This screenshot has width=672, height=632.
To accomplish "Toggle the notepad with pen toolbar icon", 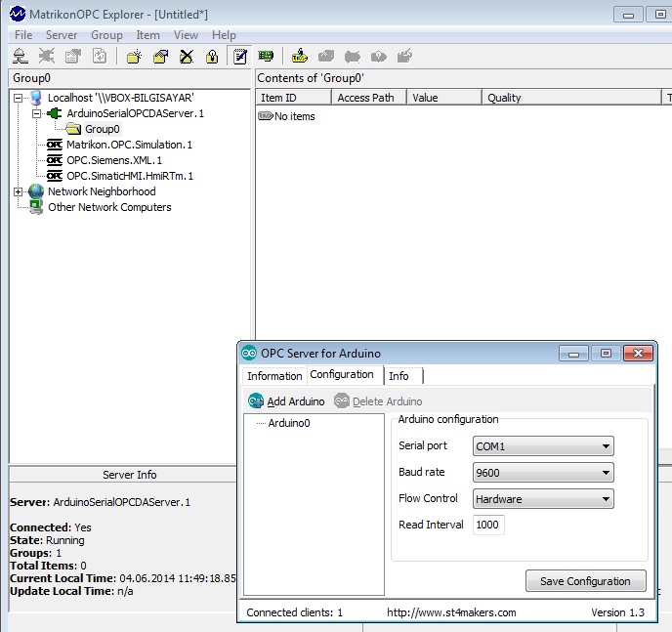I will [x=239, y=56].
